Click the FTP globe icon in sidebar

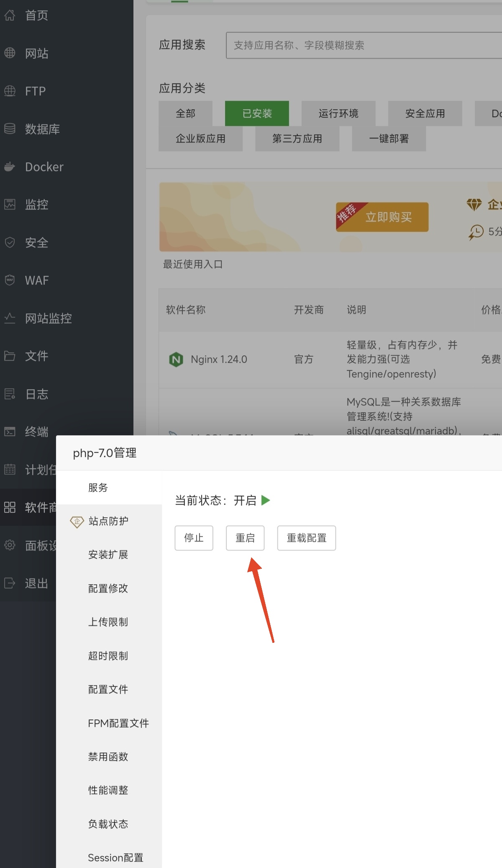click(10, 91)
